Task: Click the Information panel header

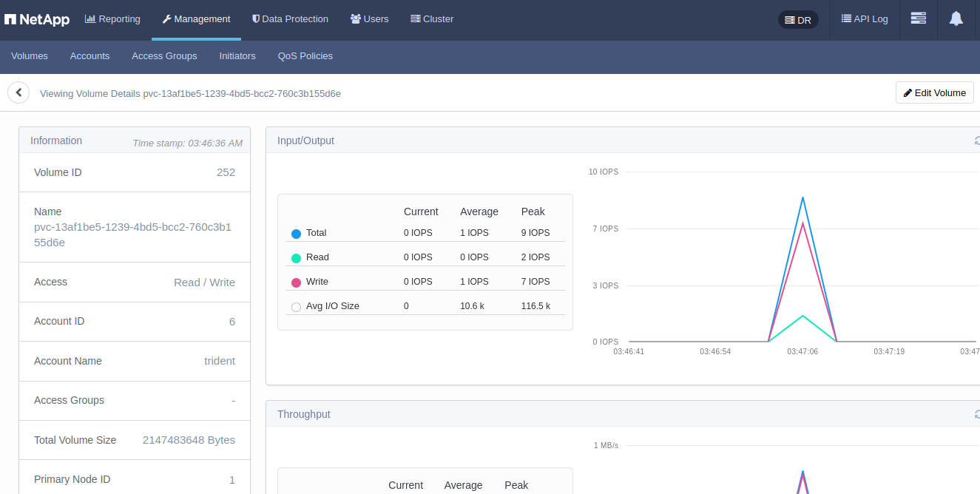Action: [x=135, y=141]
